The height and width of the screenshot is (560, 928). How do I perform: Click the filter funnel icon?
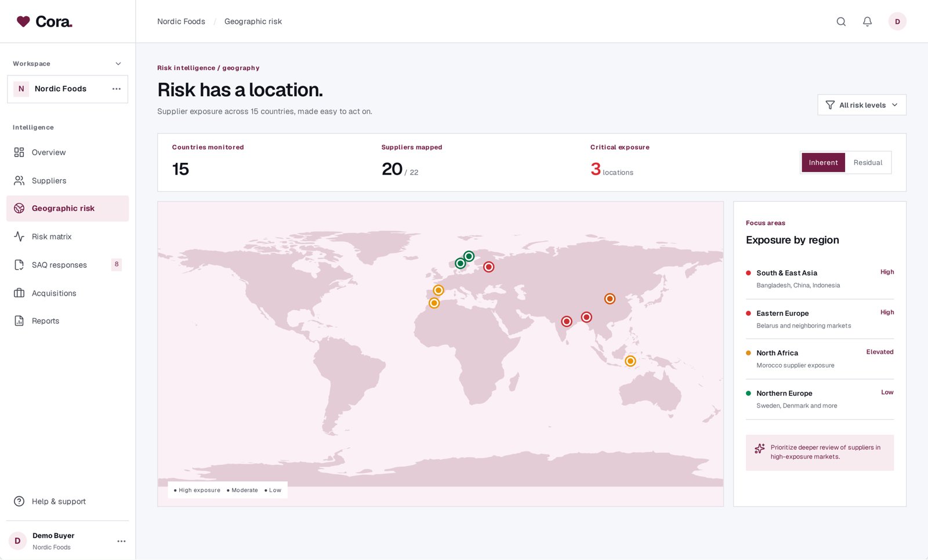(x=830, y=105)
